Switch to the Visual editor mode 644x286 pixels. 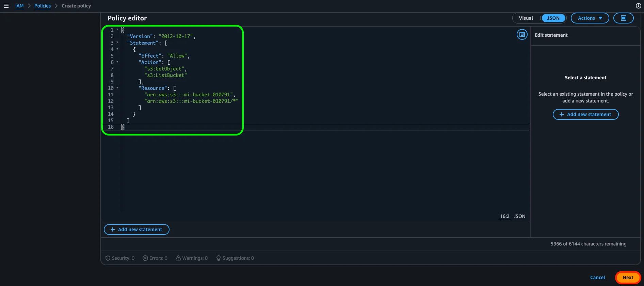pos(526,18)
